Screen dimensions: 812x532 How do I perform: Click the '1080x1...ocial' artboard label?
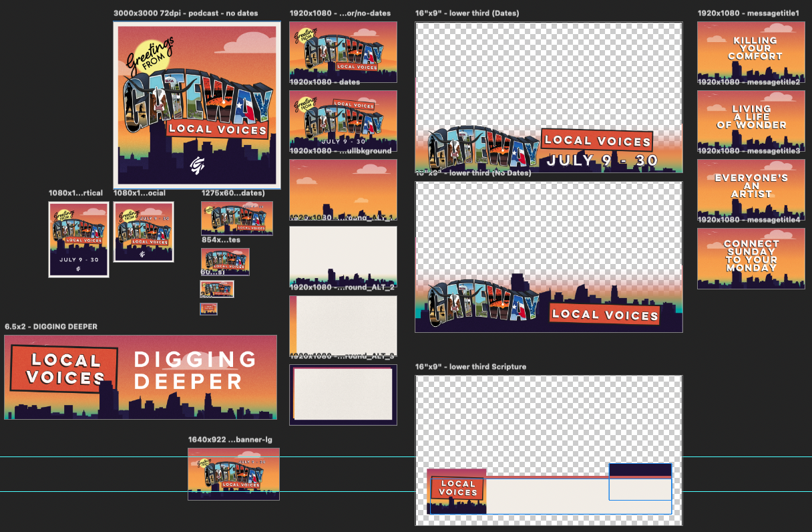coord(140,193)
